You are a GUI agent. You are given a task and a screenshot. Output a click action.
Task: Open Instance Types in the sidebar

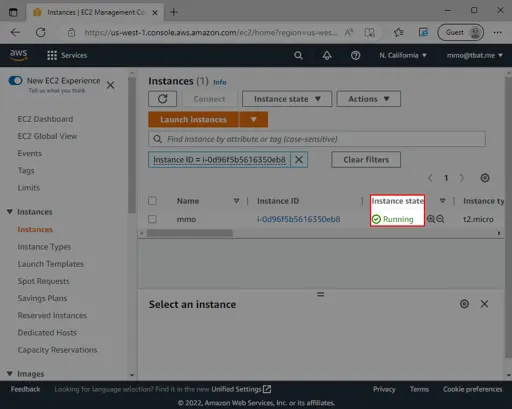pos(44,247)
